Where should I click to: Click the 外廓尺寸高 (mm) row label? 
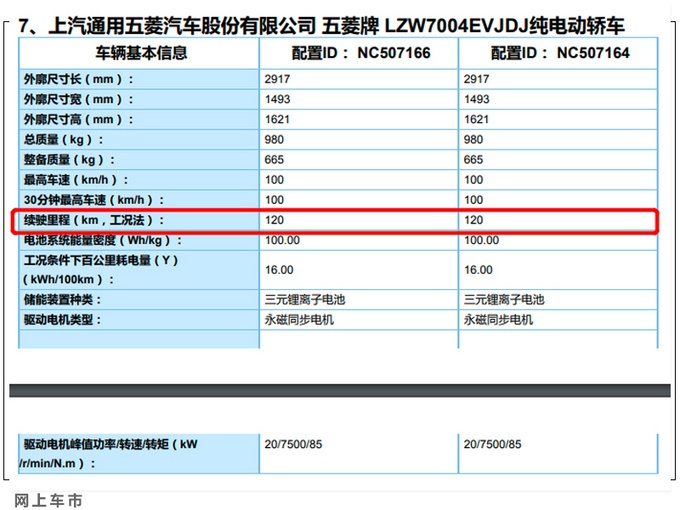(x=78, y=119)
